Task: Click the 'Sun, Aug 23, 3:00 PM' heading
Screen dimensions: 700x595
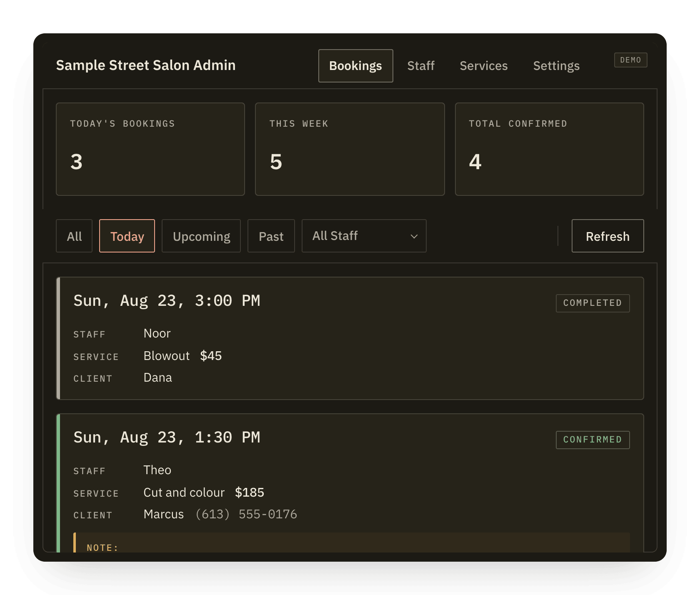Action: 167,301
